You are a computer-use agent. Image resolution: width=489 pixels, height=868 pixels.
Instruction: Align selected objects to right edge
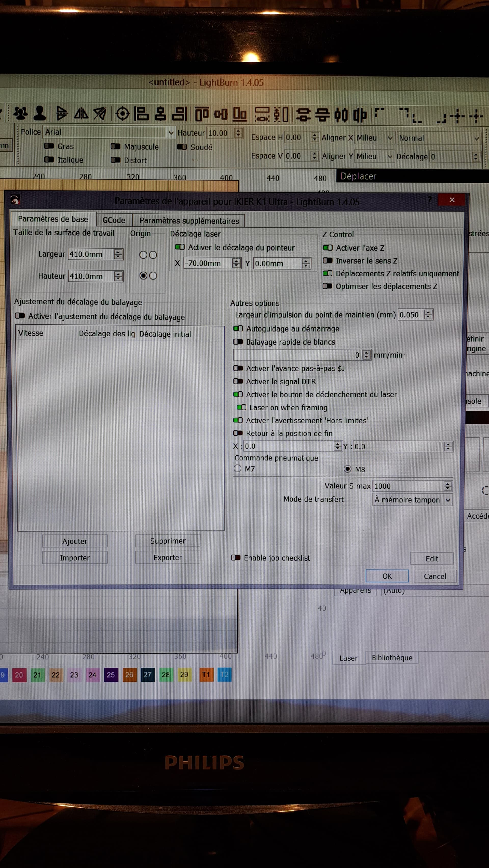point(179,114)
